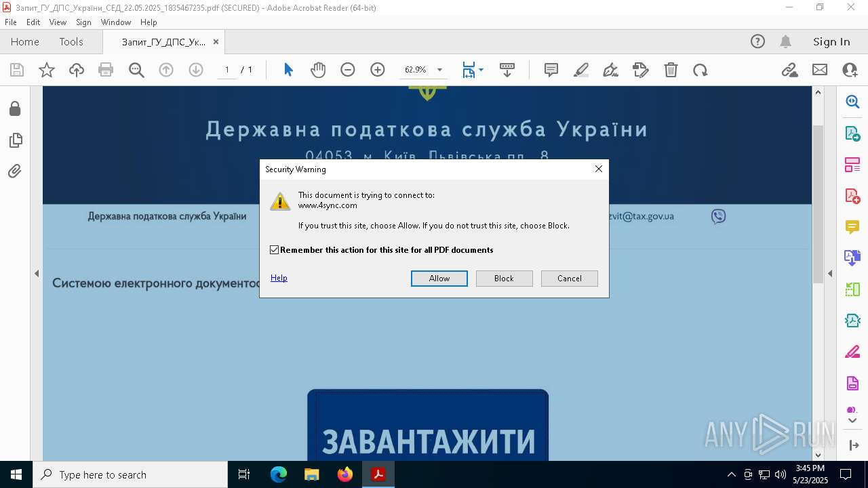Open Microsoft Edge from taskbar
This screenshot has width=868, height=488.
279,474
